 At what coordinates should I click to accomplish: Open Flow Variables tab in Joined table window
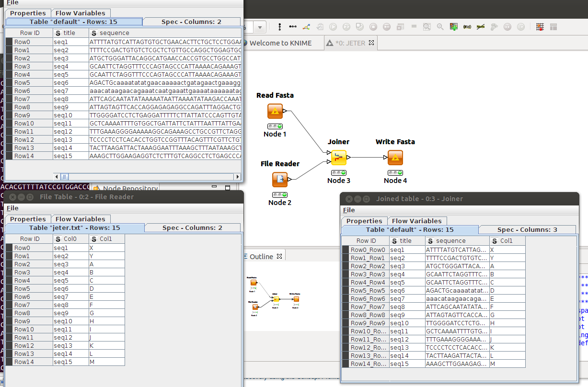417,221
